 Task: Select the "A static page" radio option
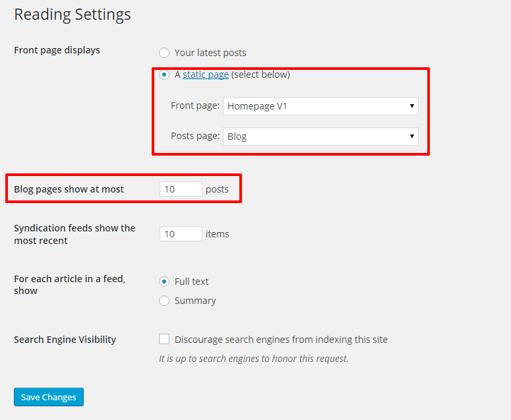164,75
